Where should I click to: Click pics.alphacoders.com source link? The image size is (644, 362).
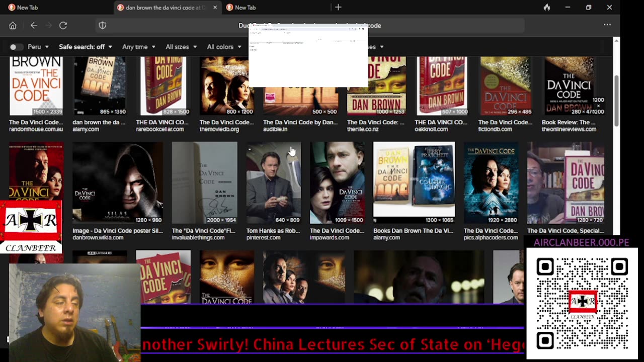(x=491, y=237)
